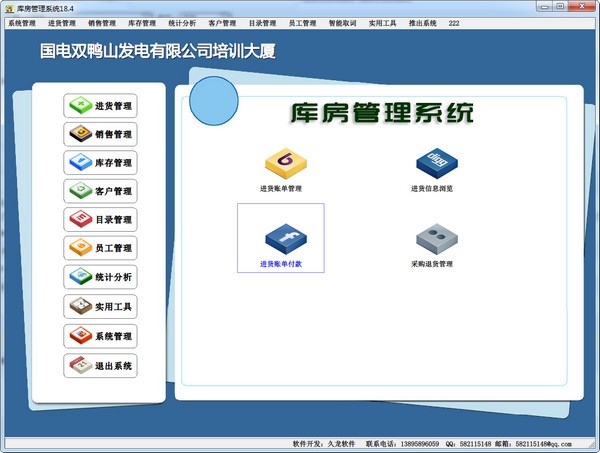600x453 pixels.
Task: Select 库存管理 in the left sidebar
Action: 100,163
